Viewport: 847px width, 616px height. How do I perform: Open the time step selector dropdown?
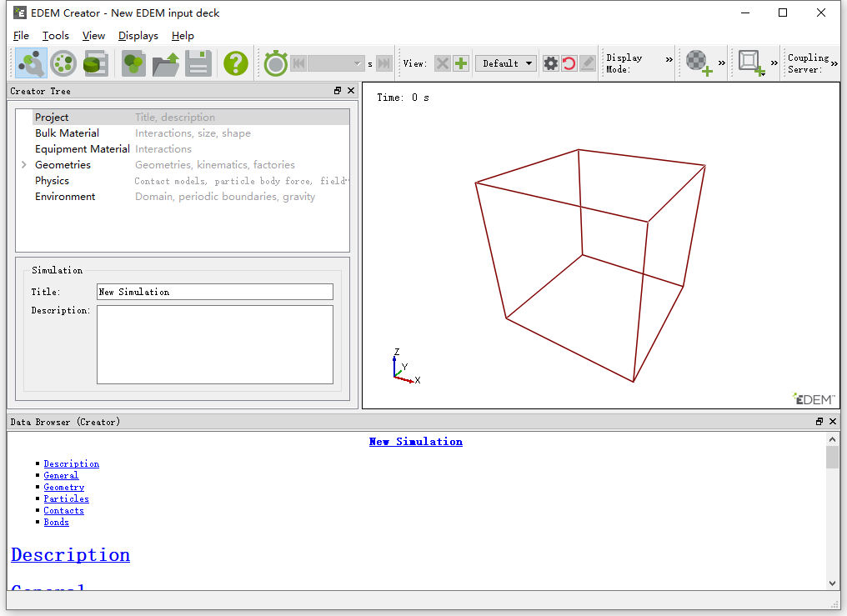click(336, 63)
